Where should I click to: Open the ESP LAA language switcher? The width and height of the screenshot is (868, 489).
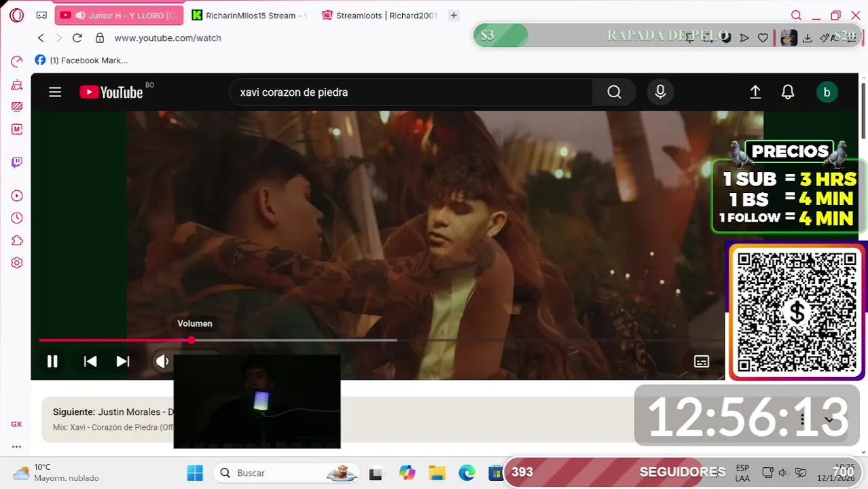(x=742, y=473)
